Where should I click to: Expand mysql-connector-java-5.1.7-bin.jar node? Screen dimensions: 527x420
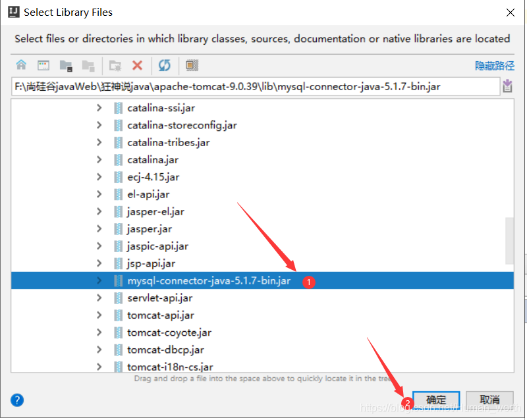pyautogui.click(x=99, y=280)
